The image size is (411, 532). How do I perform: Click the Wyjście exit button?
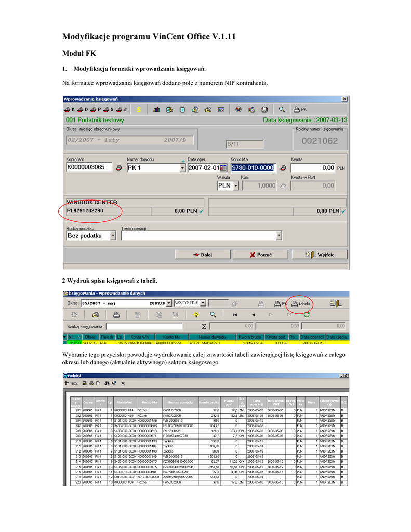[x=320, y=255]
